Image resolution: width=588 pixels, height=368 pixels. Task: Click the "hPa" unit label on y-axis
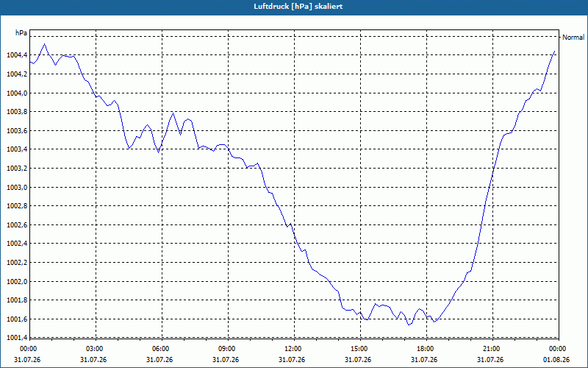click(21, 32)
